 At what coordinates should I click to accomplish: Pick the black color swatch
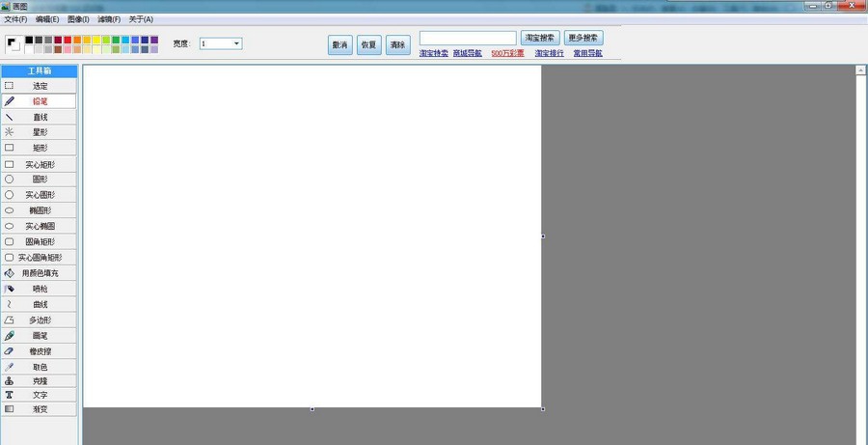click(29, 40)
